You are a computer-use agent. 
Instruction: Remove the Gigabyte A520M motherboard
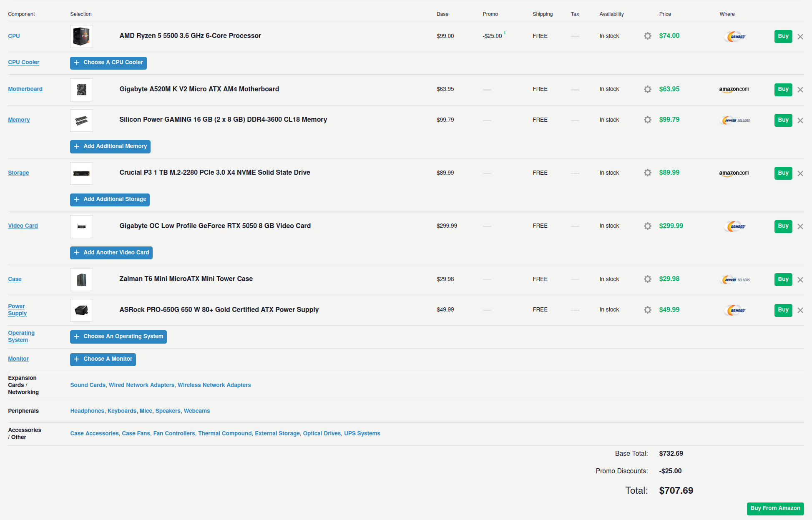coord(800,90)
